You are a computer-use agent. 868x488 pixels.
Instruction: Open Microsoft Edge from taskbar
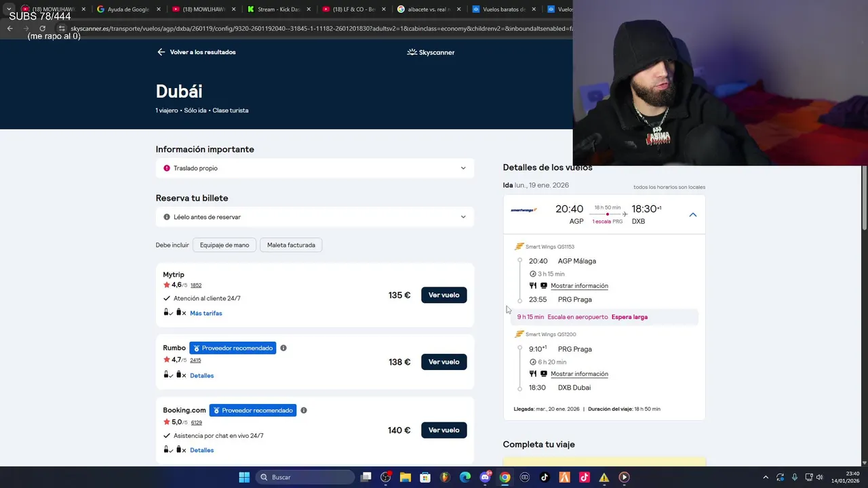(x=465, y=477)
